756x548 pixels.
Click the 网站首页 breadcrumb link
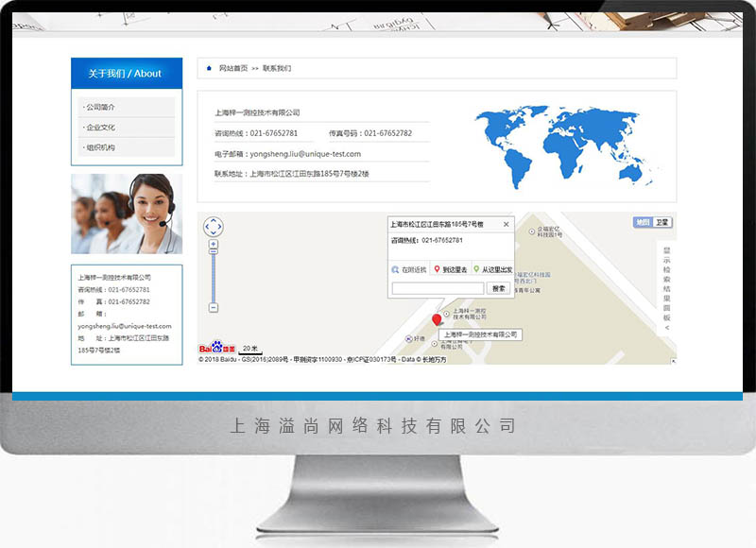[233, 68]
